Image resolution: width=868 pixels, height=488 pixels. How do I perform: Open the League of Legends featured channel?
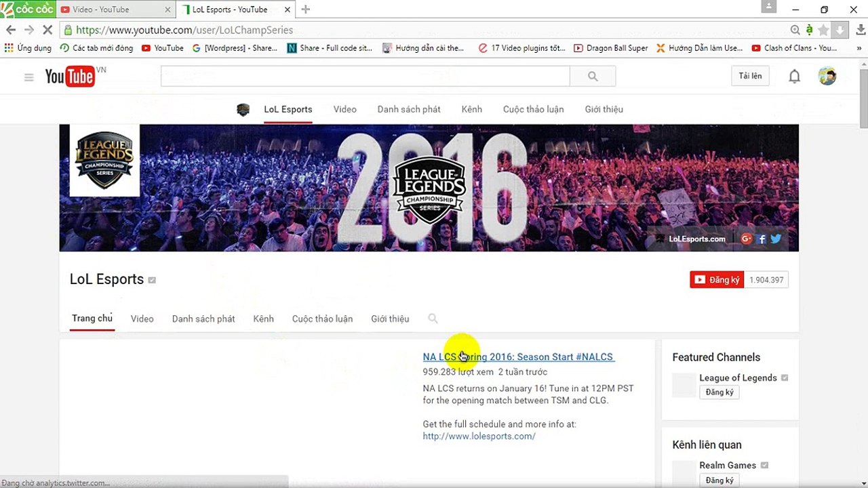pyautogui.click(x=738, y=378)
